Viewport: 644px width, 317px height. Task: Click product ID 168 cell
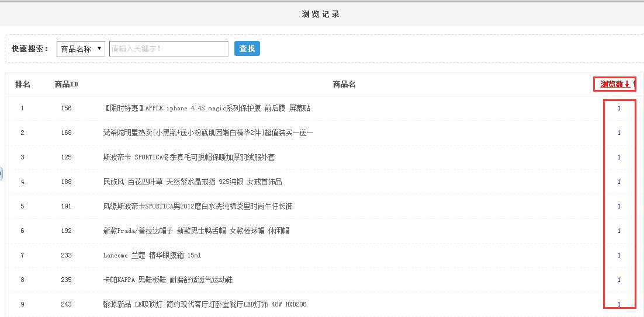66,133
